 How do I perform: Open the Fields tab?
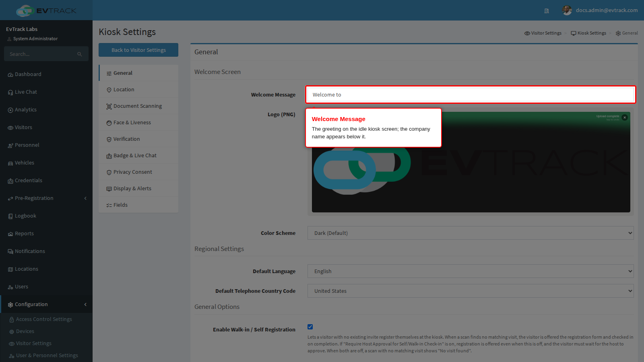tap(138, 205)
